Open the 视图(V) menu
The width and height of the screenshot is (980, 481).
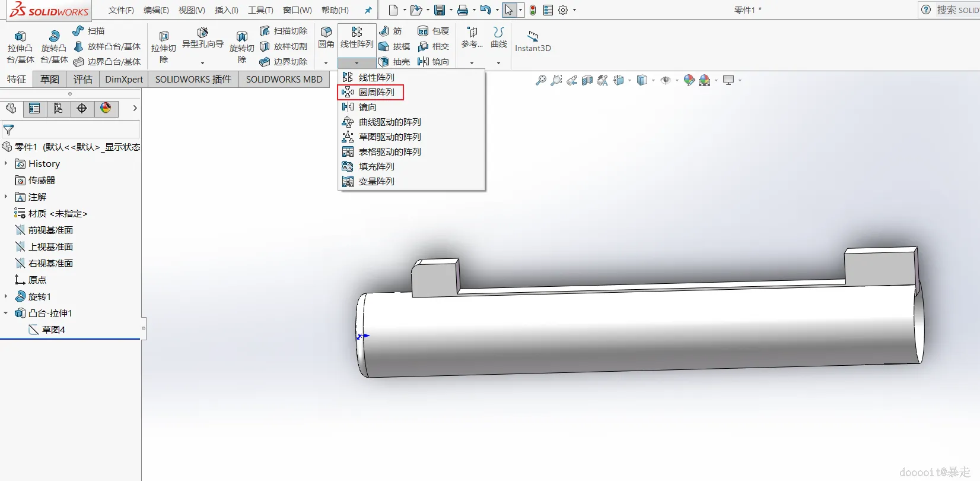[192, 10]
